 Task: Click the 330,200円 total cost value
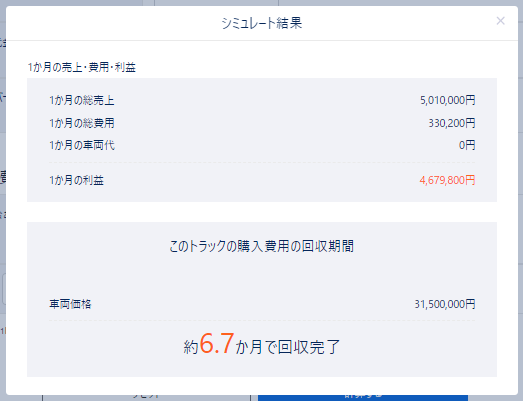(452, 123)
